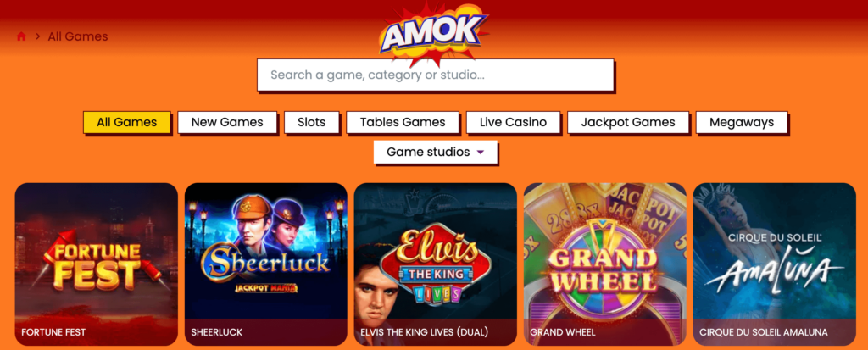This screenshot has width=868, height=350.
Task: Click the All Games breadcrumb text
Action: (x=78, y=36)
